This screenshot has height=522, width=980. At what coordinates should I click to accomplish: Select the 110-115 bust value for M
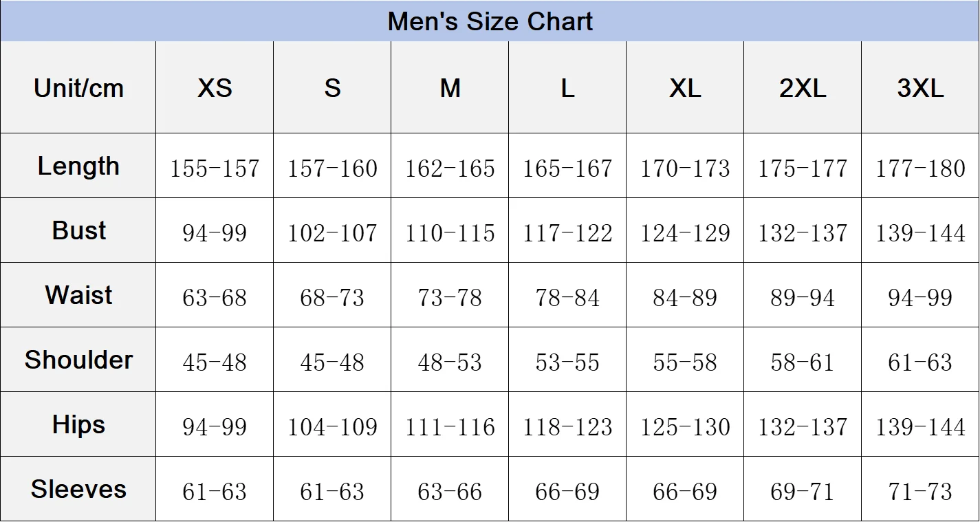pyautogui.click(x=450, y=233)
